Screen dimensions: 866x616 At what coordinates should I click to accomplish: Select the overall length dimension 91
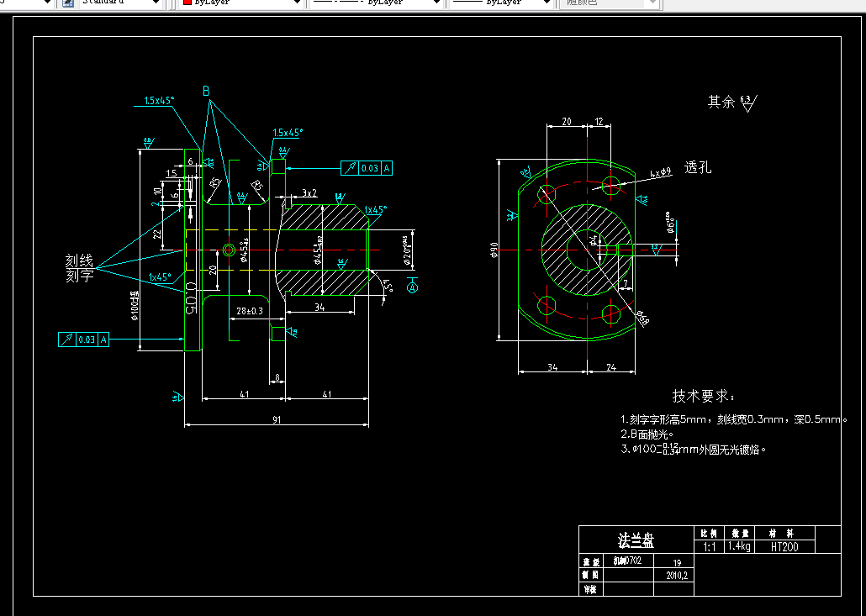click(x=277, y=419)
